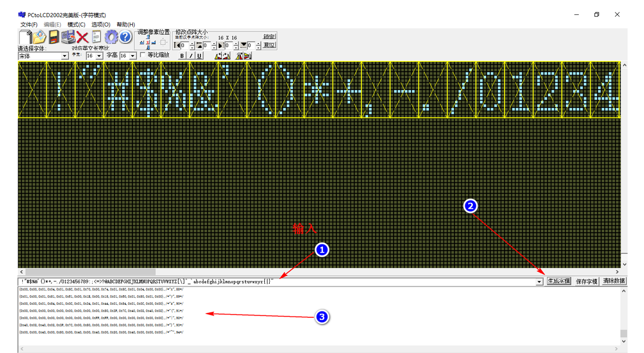
Task: Click output line ending with 92*/
Action: tap(101, 317)
